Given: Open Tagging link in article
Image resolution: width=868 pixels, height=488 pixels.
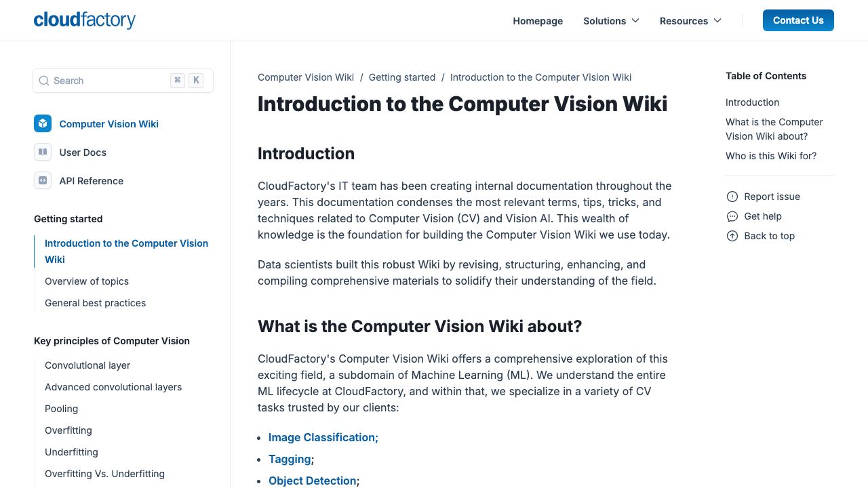Looking at the screenshot, I should [290, 459].
